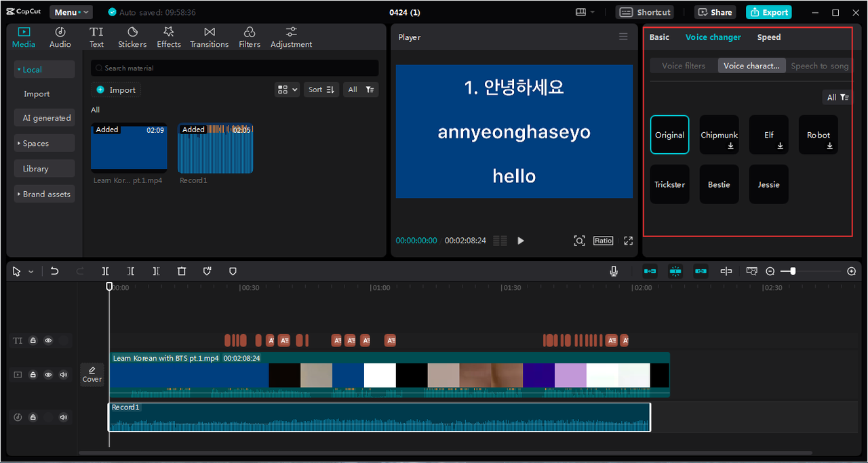Open the Text panel
The width and height of the screenshot is (868, 463).
point(96,37)
